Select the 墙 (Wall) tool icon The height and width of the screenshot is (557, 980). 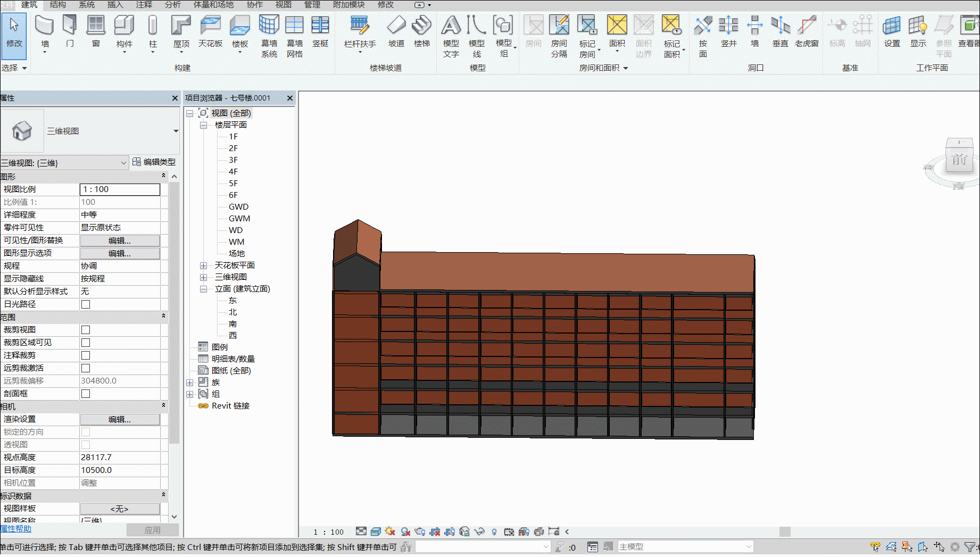point(45,25)
